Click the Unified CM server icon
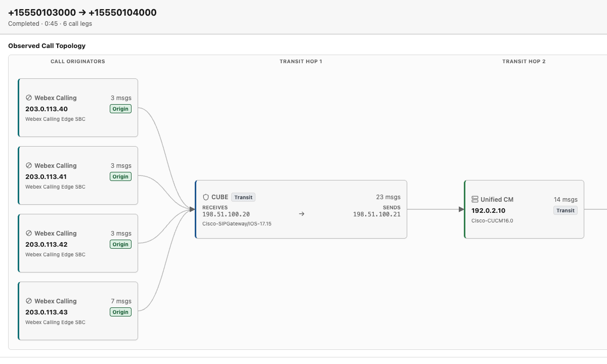The image size is (607, 364). pyautogui.click(x=475, y=200)
